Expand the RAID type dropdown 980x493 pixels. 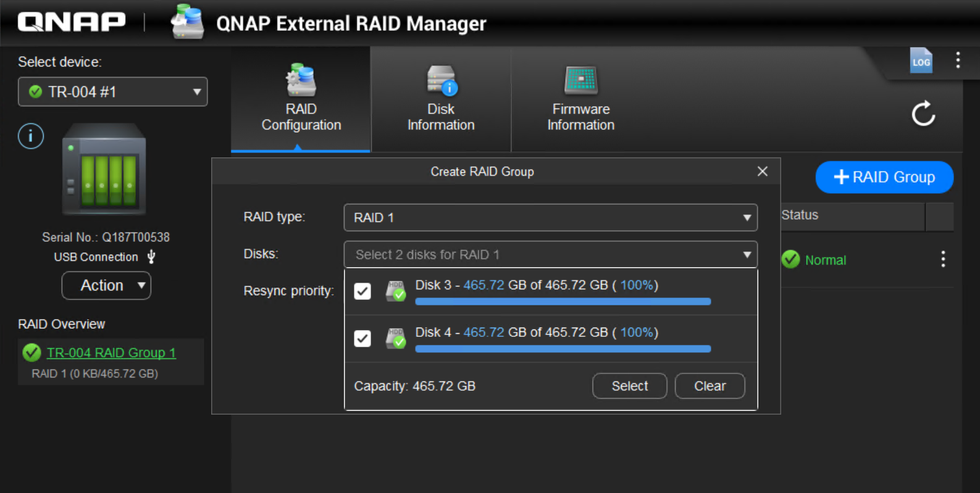point(550,218)
